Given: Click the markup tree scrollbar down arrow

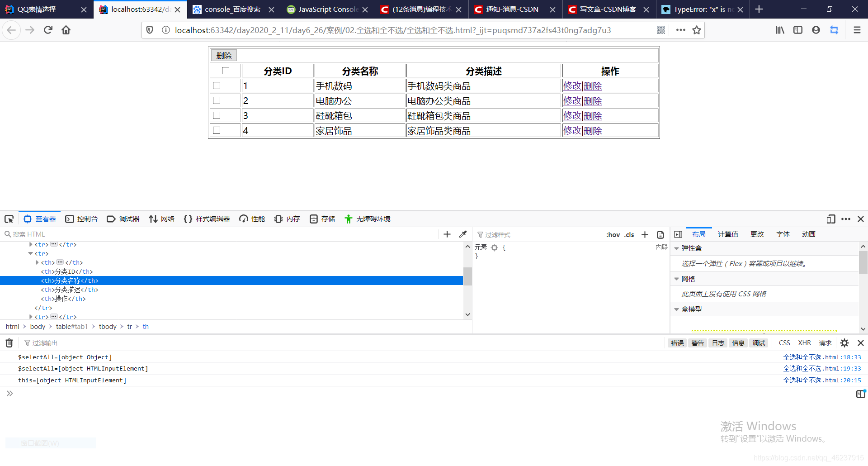Looking at the screenshot, I should click(467, 314).
